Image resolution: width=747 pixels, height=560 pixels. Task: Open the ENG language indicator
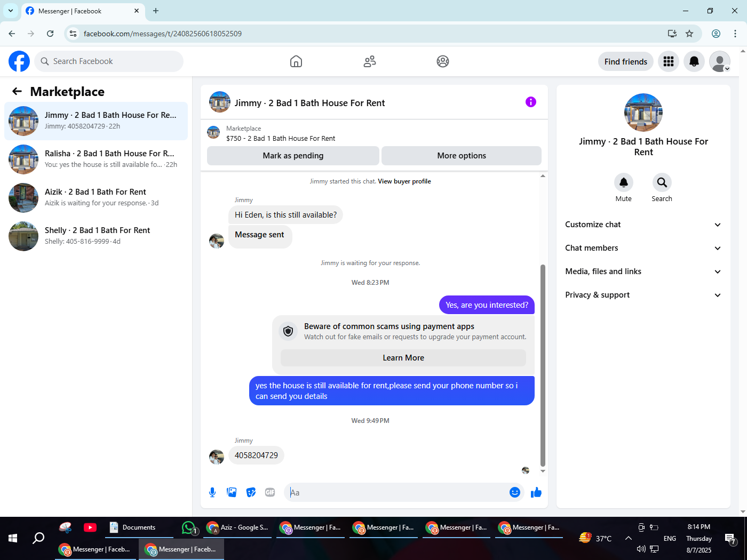[x=670, y=539]
